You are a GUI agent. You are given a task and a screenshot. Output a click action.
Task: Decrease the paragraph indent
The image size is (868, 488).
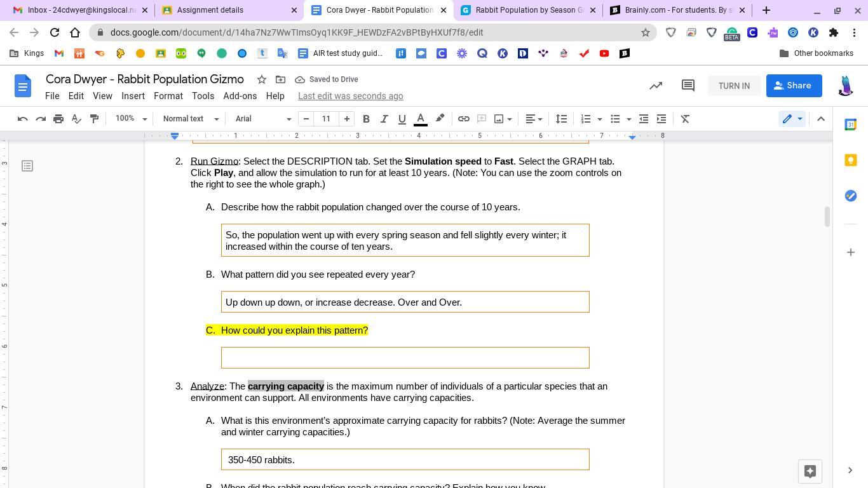644,119
